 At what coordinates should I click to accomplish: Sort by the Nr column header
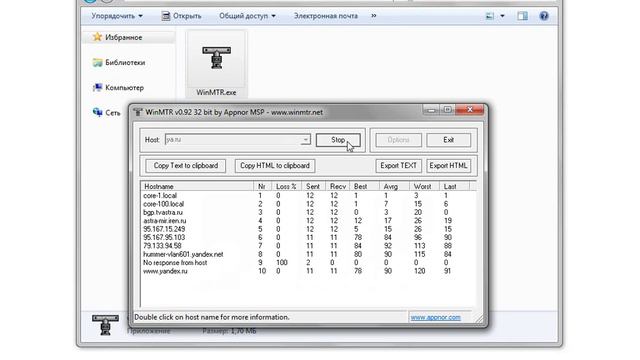pyautogui.click(x=262, y=187)
